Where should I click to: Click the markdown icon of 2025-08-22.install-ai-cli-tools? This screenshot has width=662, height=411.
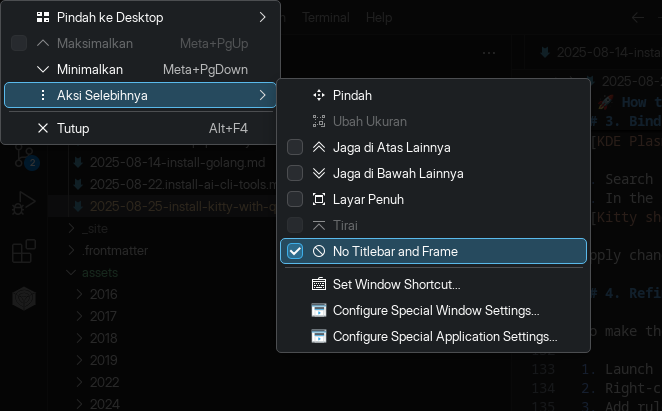coord(78,185)
